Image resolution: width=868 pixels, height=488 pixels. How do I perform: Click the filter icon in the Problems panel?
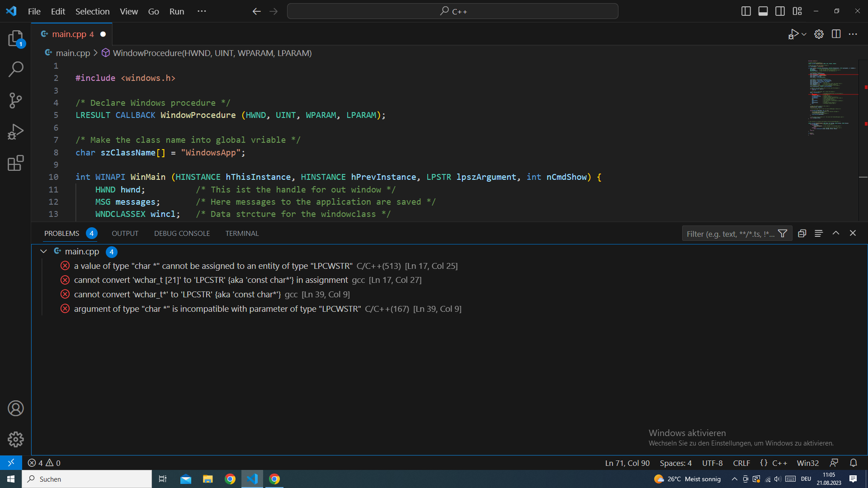[x=783, y=233]
